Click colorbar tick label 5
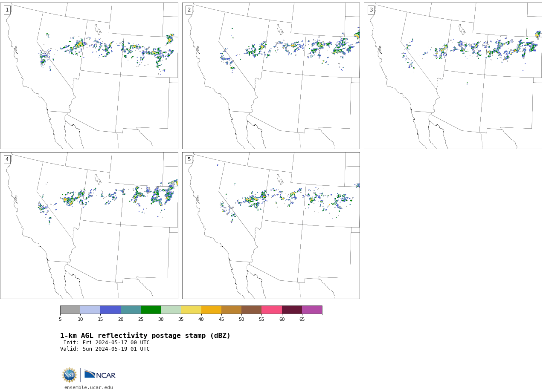 [60, 319]
